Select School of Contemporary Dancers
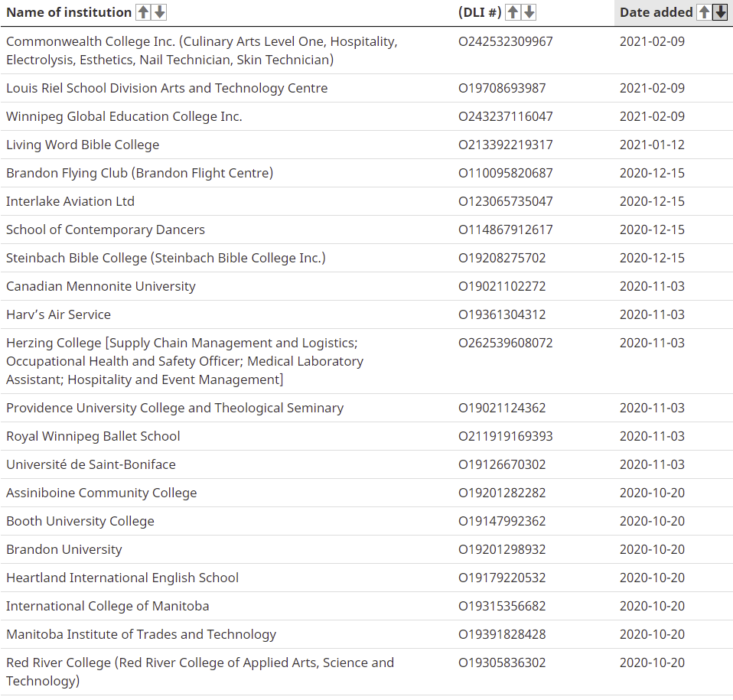Image resolution: width=733 pixels, height=700 pixels. (105, 230)
